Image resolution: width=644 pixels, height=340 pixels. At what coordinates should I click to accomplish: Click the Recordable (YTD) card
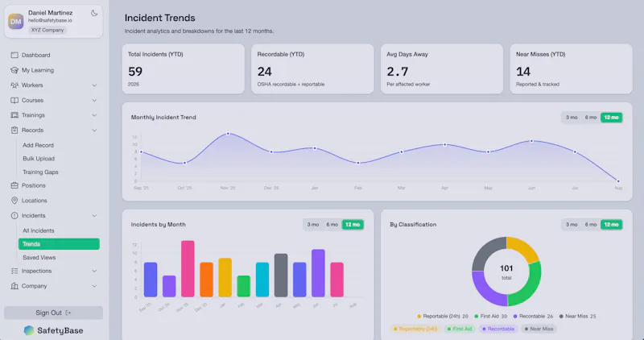click(312, 69)
